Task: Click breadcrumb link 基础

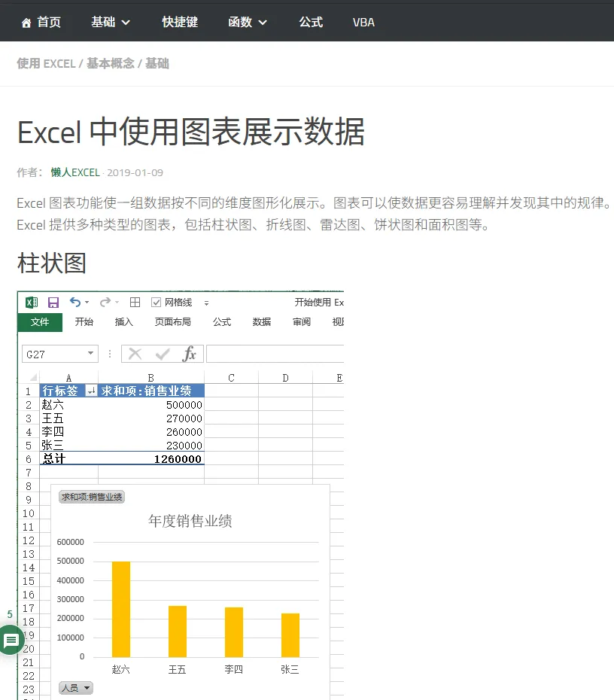Action: [x=157, y=64]
